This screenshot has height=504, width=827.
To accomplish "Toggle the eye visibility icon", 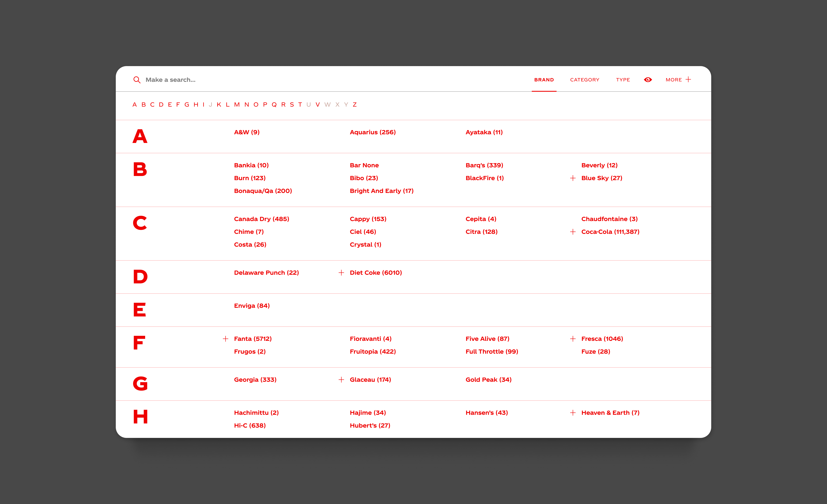I will click(x=648, y=80).
